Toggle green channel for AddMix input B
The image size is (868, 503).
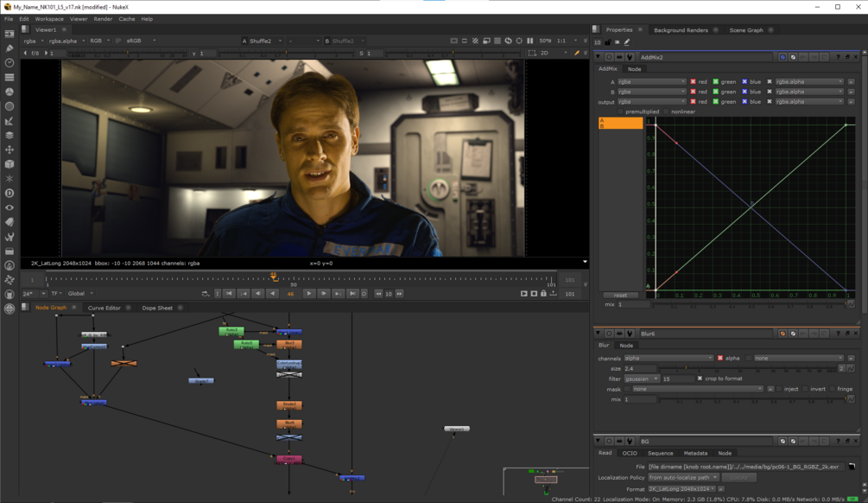tap(715, 92)
